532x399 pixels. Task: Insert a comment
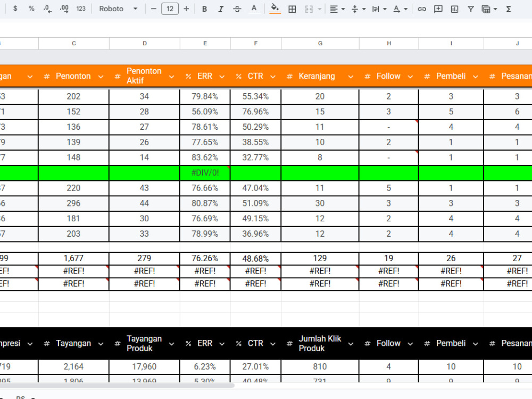click(x=438, y=9)
